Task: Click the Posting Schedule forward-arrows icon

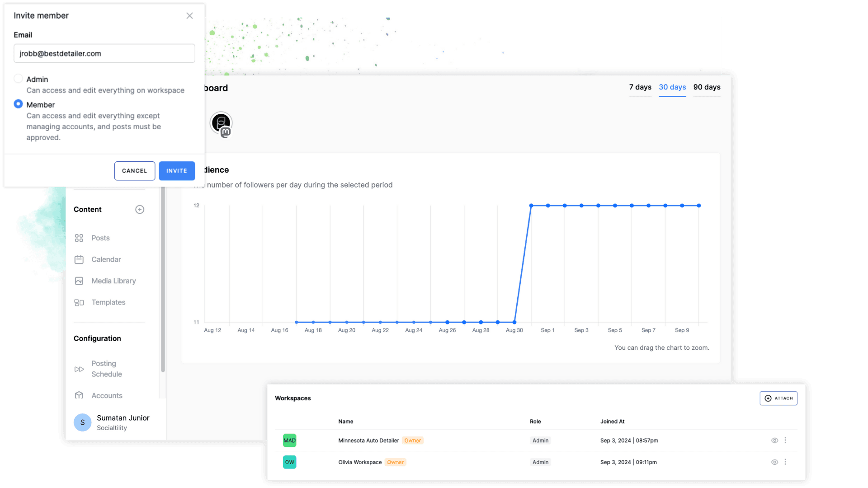Action: [x=79, y=369]
